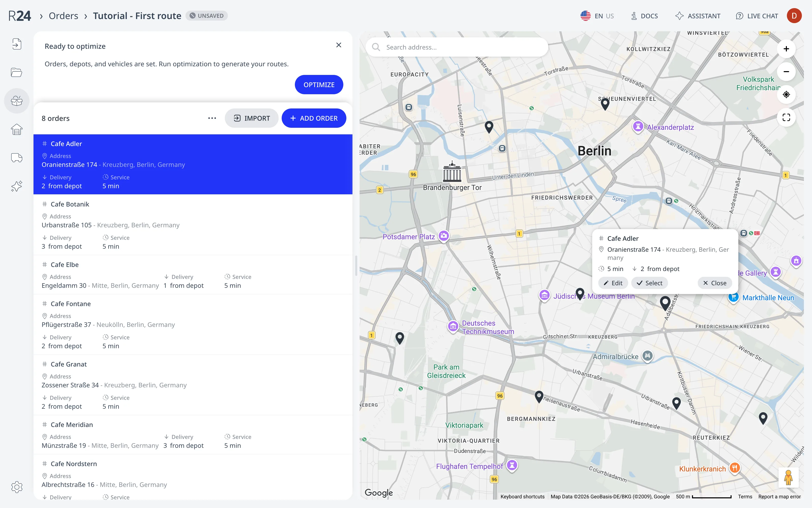Click Report a map error
Image resolution: width=812 pixels, height=508 pixels.
(780, 497)
